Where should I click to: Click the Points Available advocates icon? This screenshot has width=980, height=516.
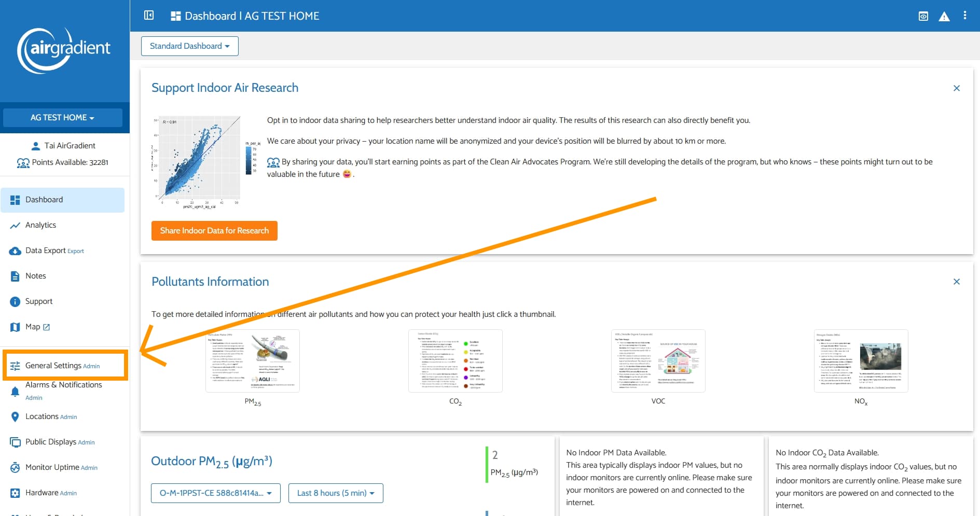pos(23,163)
